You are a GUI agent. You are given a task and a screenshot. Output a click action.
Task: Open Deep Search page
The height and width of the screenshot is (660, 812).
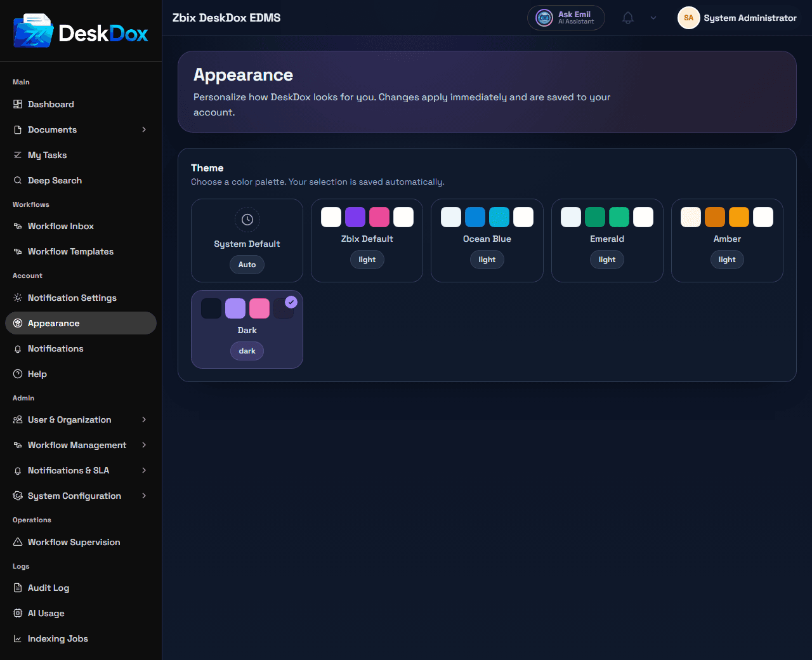coord(81,180)
